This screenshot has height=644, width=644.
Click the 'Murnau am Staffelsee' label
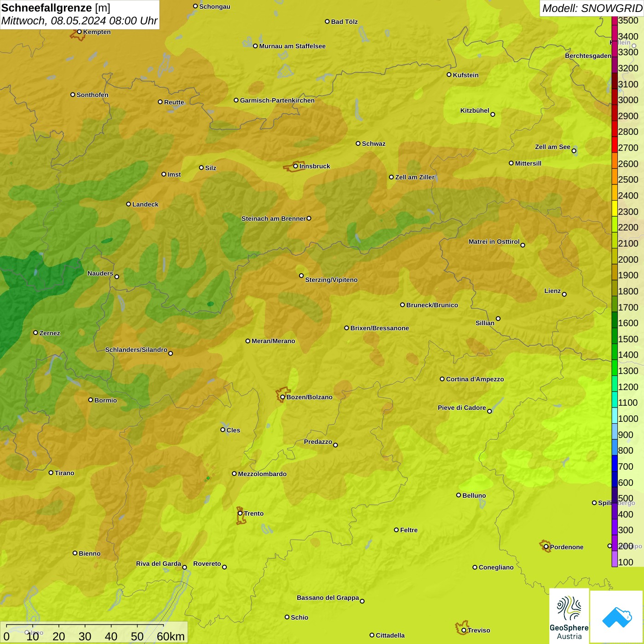[292, 46]
